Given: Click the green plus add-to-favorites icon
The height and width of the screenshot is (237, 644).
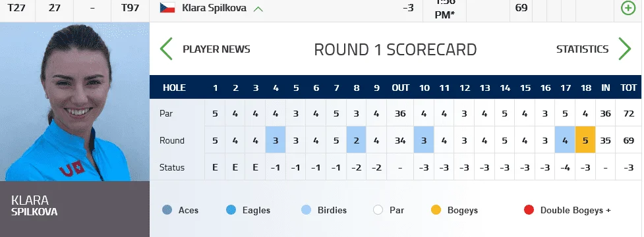Looking at the screenshot, I should pos(628,8).
